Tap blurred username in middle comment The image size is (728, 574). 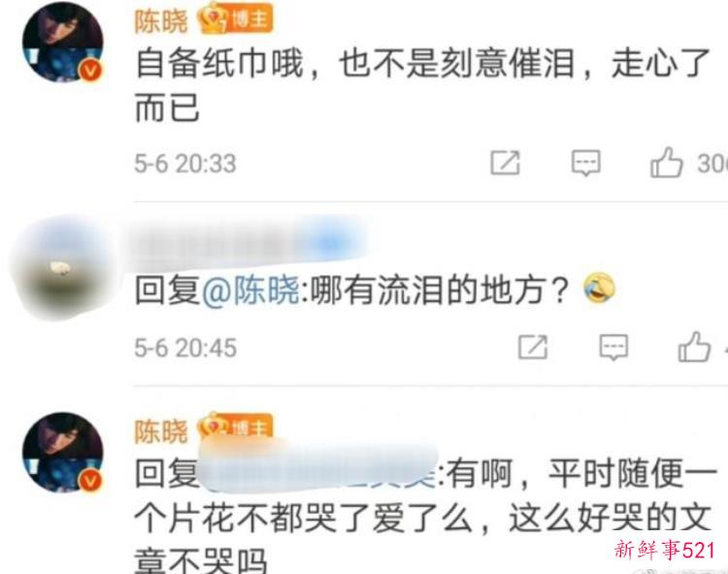pos(248,245)
